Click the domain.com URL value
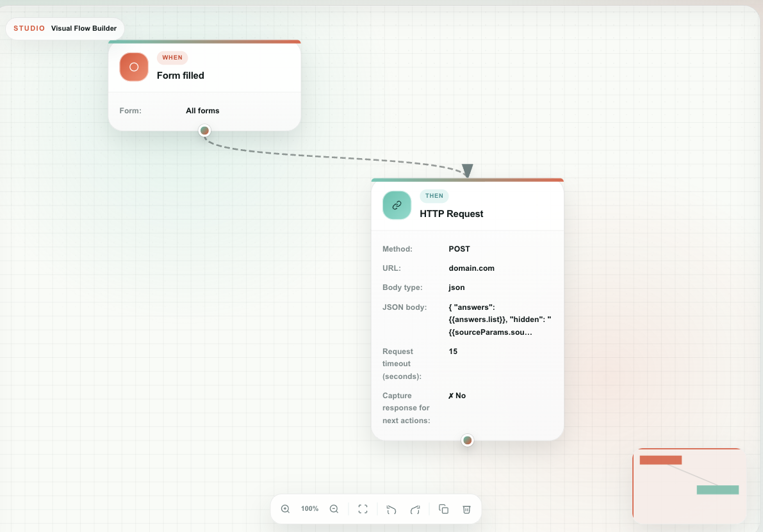 click(472, 268)
